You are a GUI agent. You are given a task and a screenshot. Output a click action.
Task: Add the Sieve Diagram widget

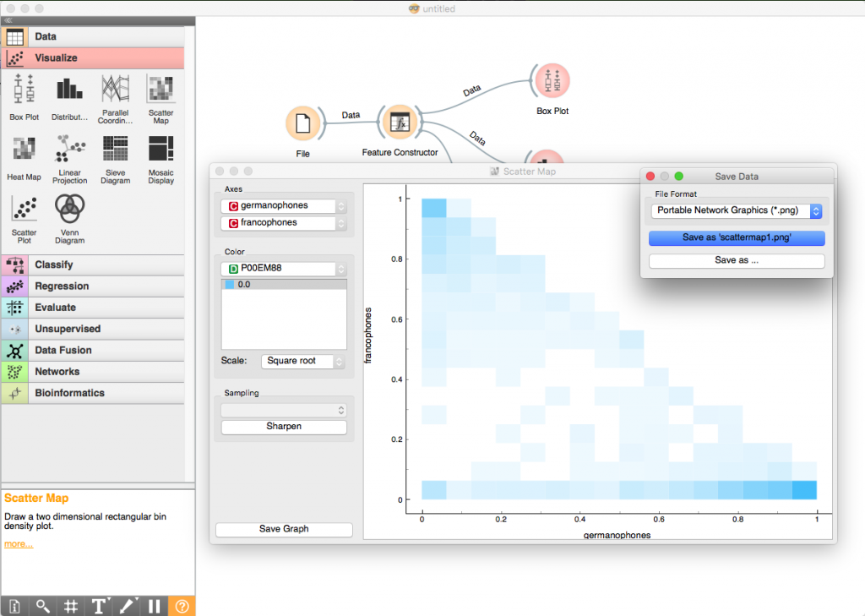[115, 158]
